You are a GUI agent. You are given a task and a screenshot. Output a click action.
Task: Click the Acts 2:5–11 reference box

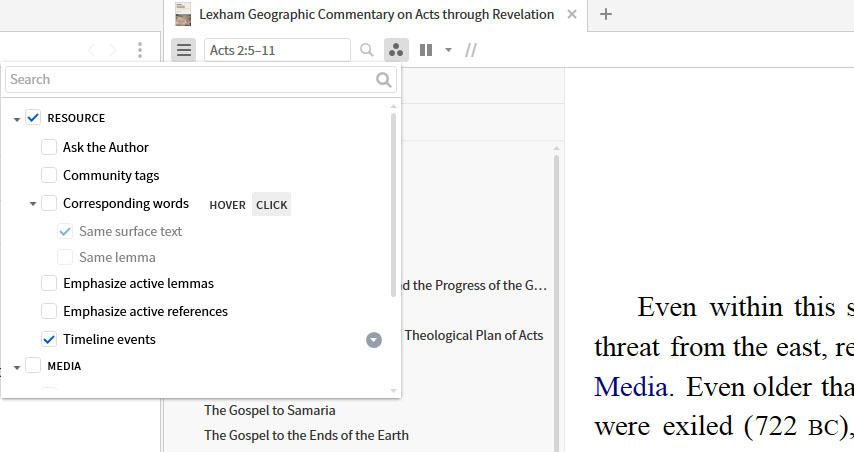click(277, 50)
